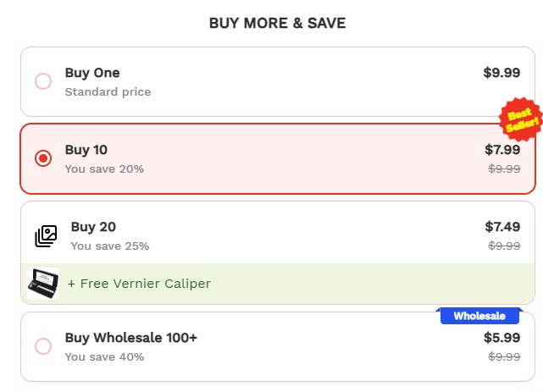Select the Buy One radio button
The width and height of the screenshot is (543, 392).
tap(43, 81)
